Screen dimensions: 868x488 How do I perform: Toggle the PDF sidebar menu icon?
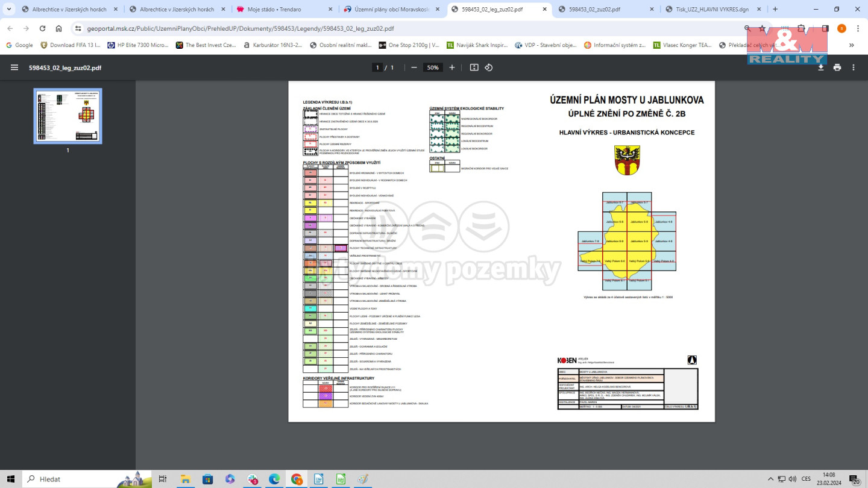point(14,67)
